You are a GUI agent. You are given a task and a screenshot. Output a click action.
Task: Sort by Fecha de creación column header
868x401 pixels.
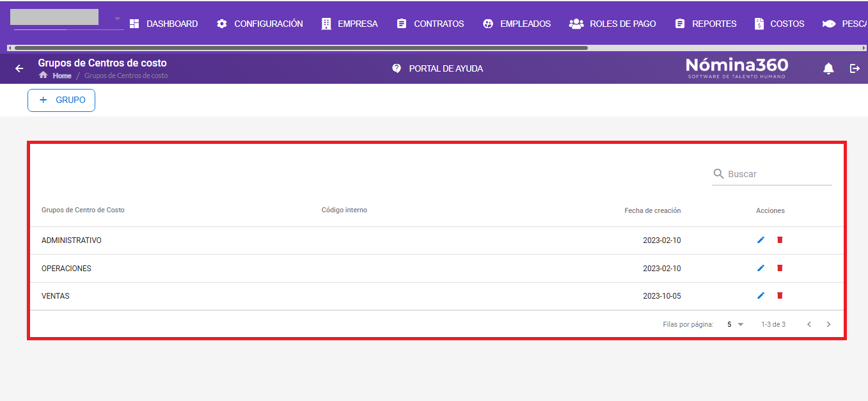(652, 210)
